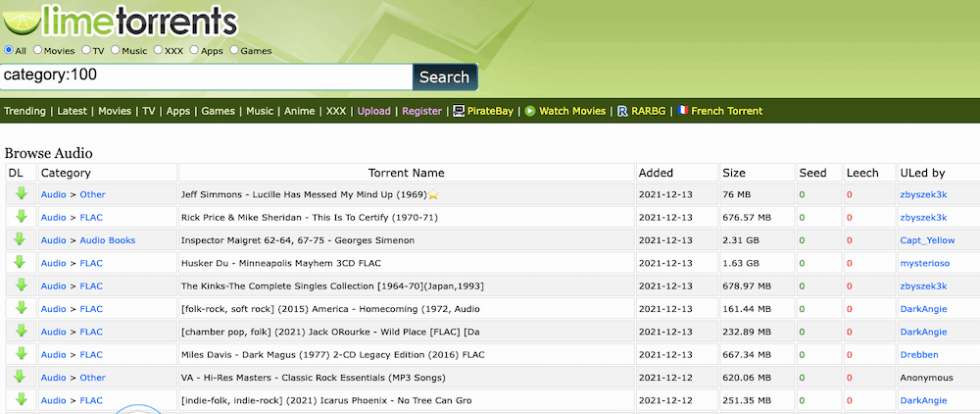Open Music in the navigation bar
This screenshot has width=980, height=414.
pyautogui.click(x=260, y=111)
